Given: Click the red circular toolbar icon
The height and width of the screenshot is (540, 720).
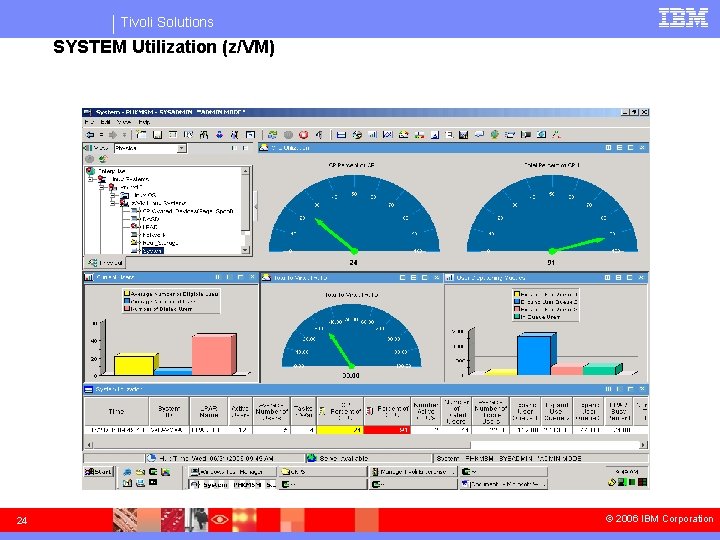Looking at the screenshot, I should coord(304,135).
